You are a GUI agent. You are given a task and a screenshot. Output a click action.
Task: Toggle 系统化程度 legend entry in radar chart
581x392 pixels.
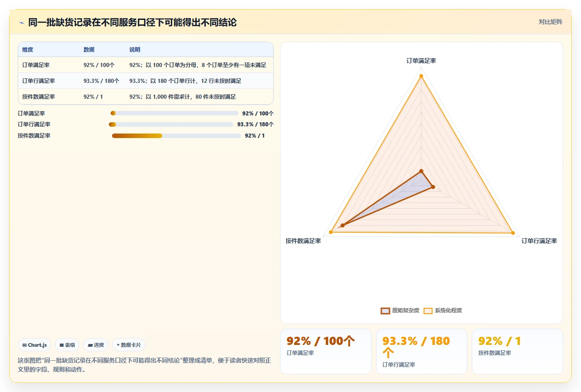pyautogui.click(x=443, y=311)
